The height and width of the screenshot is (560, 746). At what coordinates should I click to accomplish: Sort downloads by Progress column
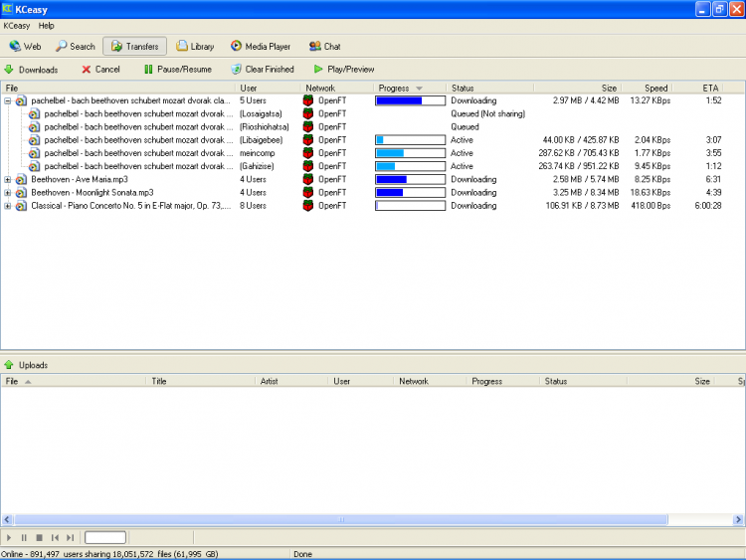pyautogui.click(x=410, y=88)
